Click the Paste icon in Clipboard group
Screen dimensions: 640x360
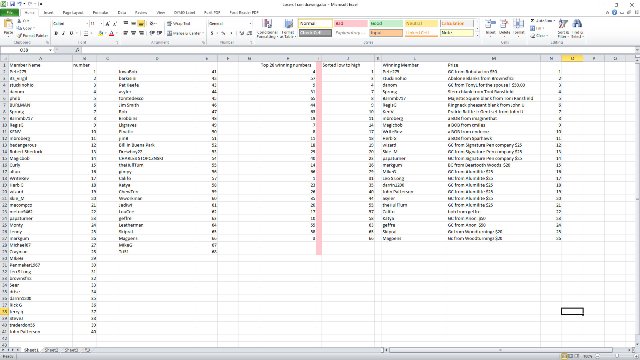coord(8,27)
